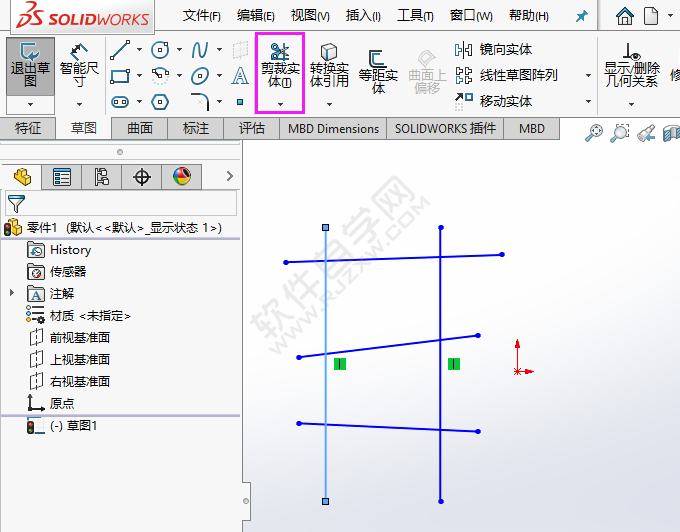
Task: Select the Polygon sketch tool
Action: tap(160, 102)
